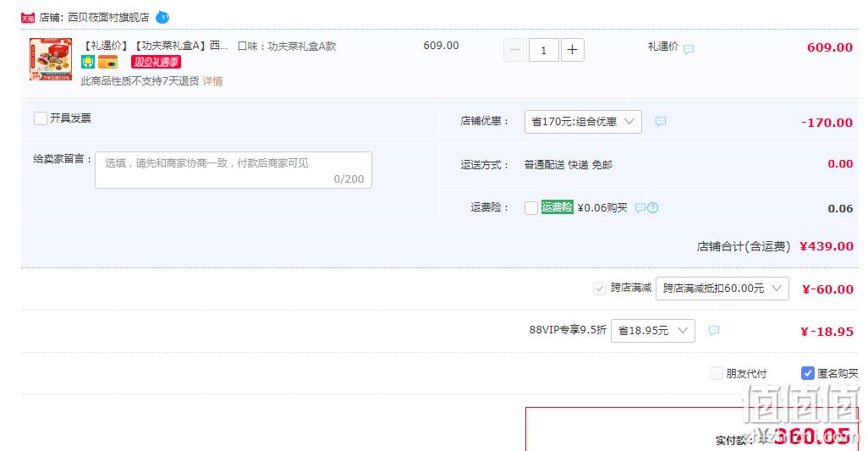Screen dimensions: 868x451
Task: Click the red 双11礼遇季 tag
Action: click(157, 62)
